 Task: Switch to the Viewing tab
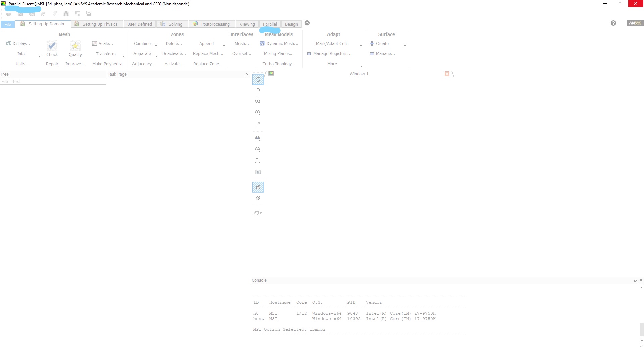[247, 24]
